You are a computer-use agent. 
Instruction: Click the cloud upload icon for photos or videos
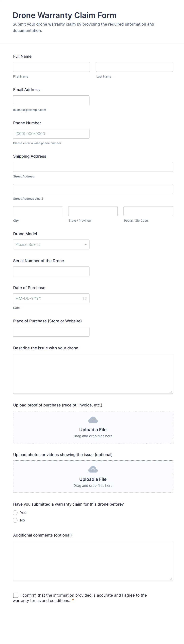[93, 470]
